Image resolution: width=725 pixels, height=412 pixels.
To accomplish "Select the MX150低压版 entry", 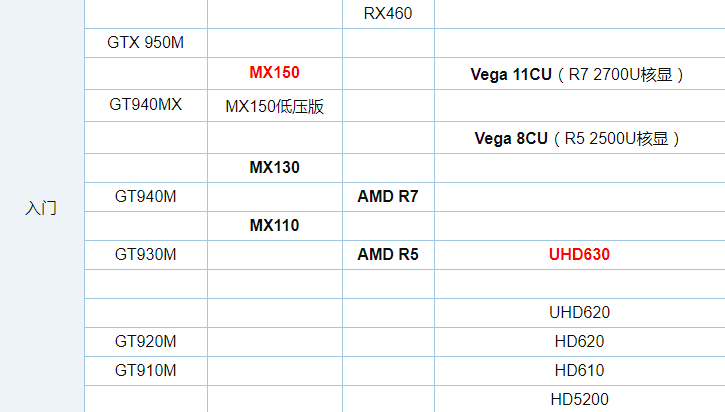I will coord(274,106).
